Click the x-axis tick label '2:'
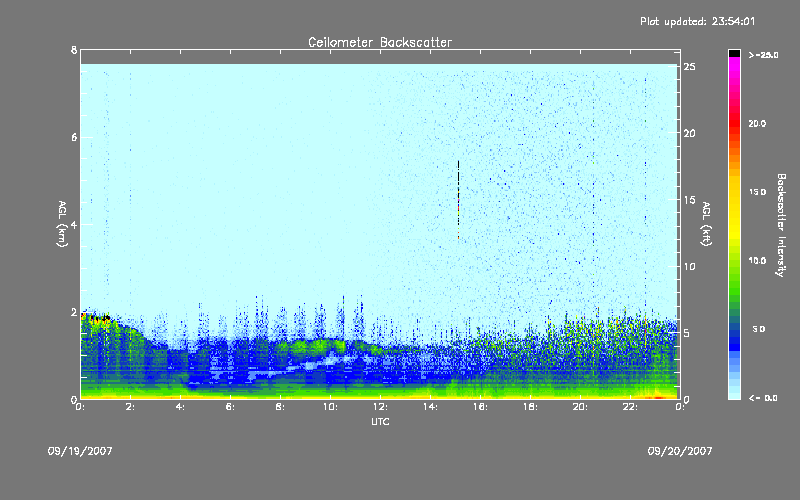This screenshot has height=500, width=800. (130, 407)
